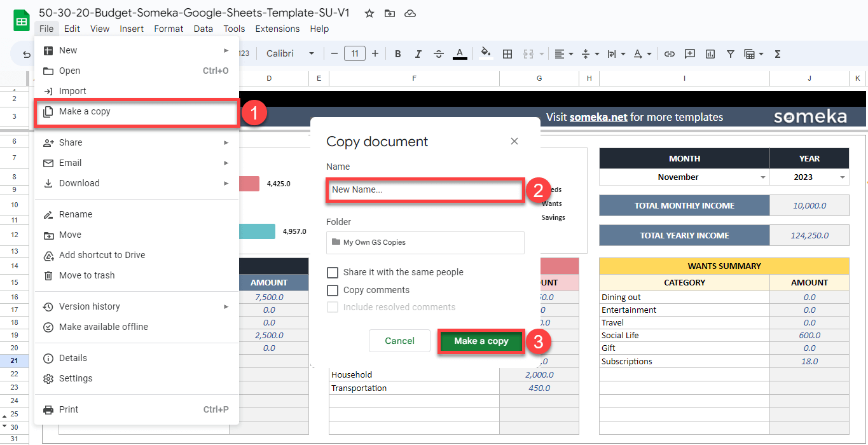Viewport: 868px width, 445px height.
Task: Open Details from the File menu
Action: [x=136, y=358]
